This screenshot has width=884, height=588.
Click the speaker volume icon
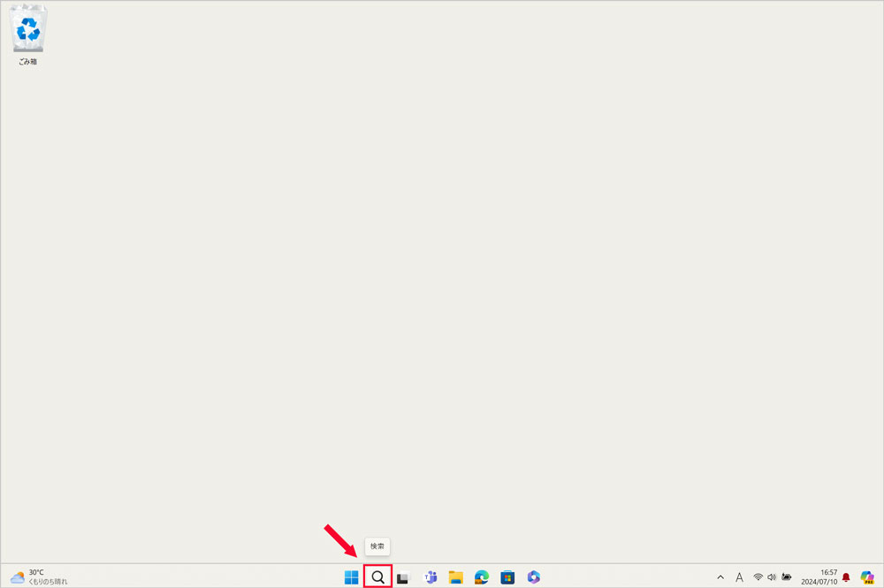pos(772,577)
